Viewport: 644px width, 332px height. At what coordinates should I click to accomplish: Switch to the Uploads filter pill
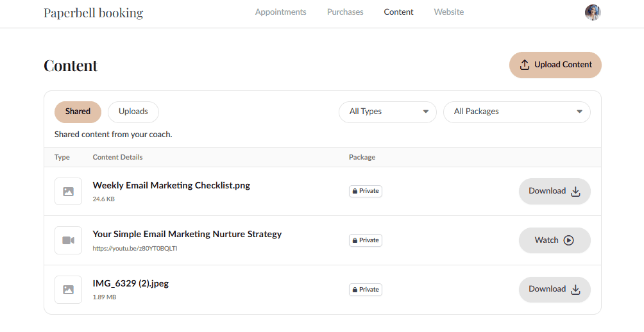(133, 112)
